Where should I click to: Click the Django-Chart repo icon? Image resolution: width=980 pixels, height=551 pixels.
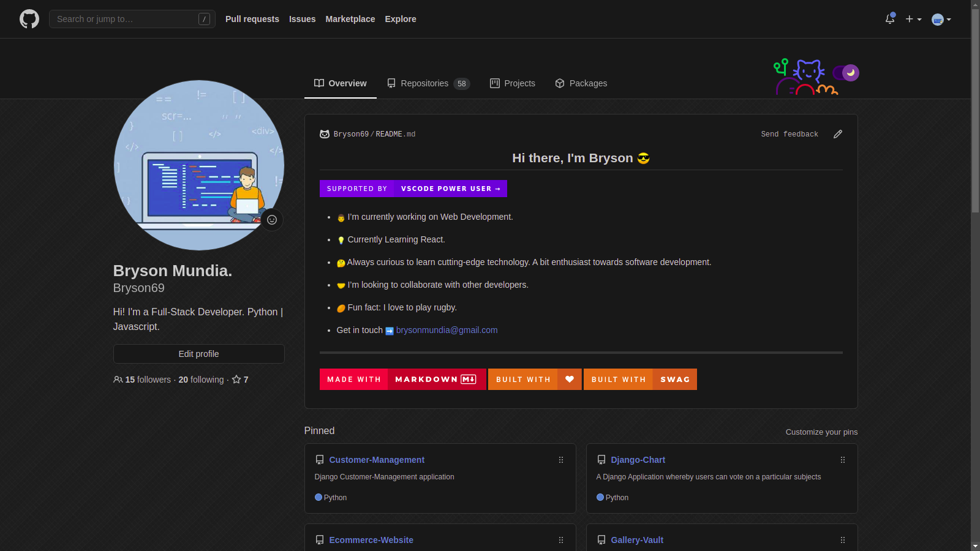[601, 460]
